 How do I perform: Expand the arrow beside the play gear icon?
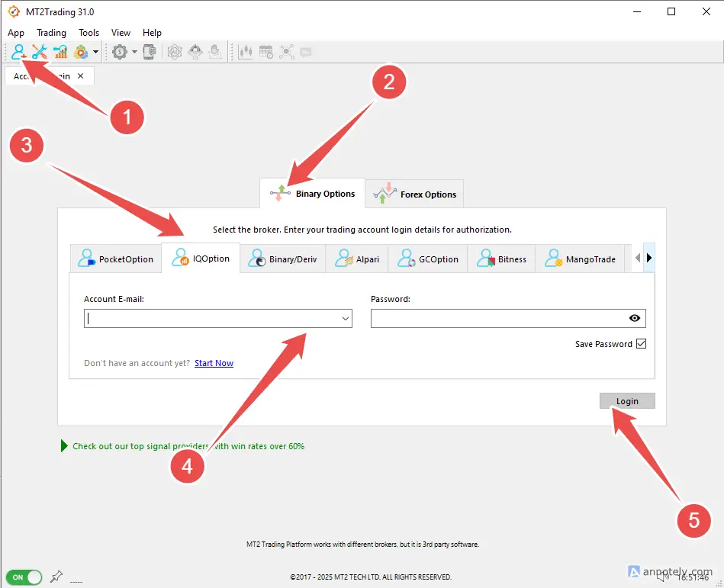coord(95,52)
